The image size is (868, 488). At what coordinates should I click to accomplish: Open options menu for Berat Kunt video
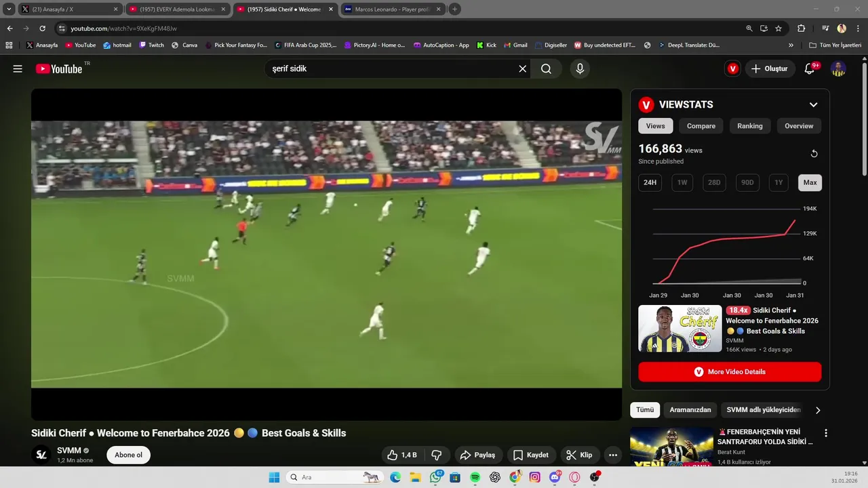click(826, 433)
